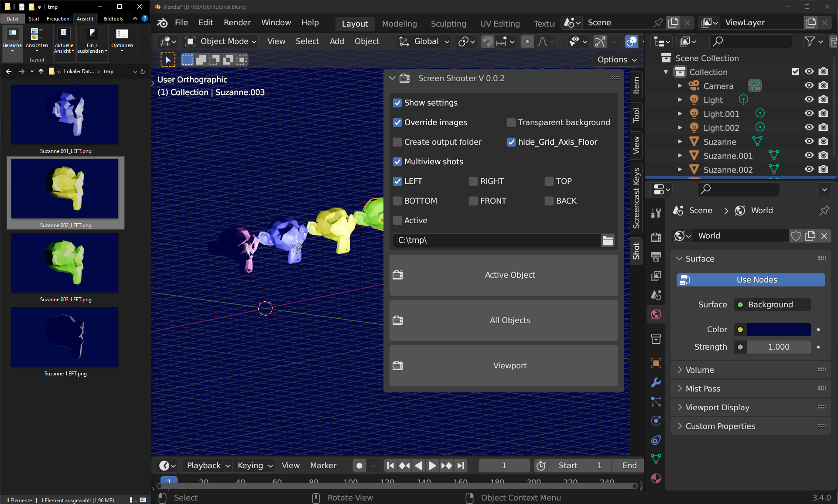Enable proportional editing in the header
The width and height of the screenshot is (838, 504).
click(527, 41)
